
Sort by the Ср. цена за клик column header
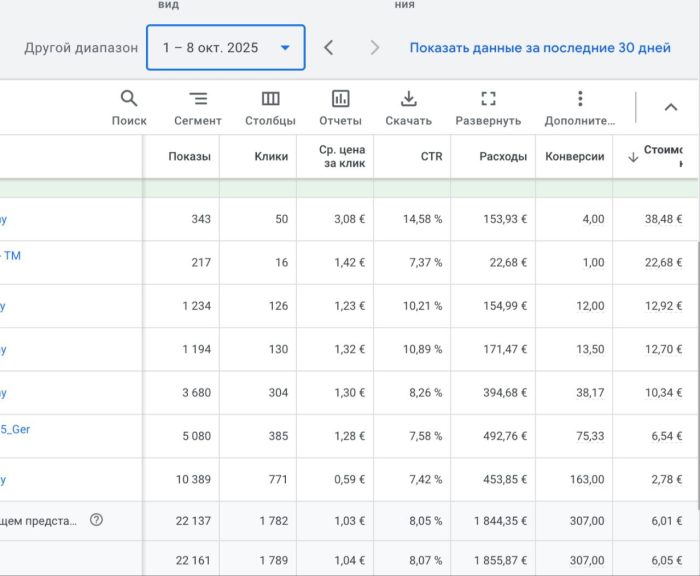click(x=342, y=157)
